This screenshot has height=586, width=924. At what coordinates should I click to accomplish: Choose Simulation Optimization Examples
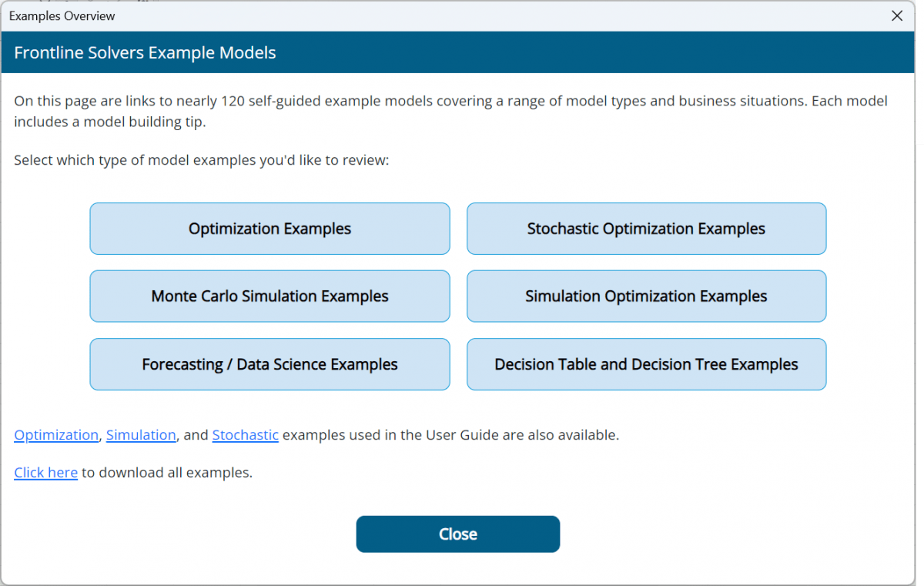(646, 296)
